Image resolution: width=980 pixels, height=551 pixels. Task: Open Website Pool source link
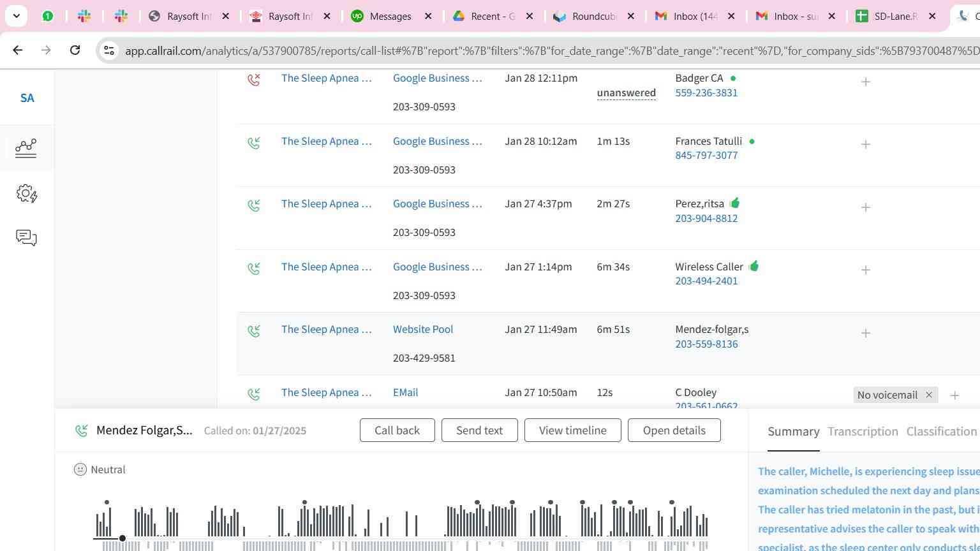[423, 330]
